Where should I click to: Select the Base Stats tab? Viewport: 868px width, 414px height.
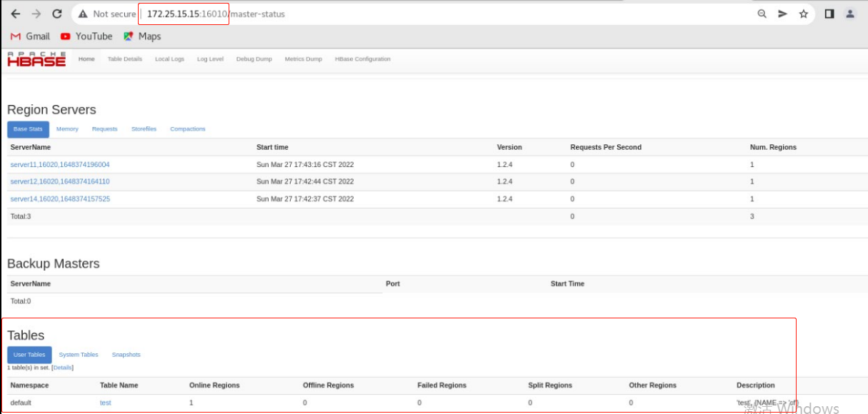coord(29,129)
